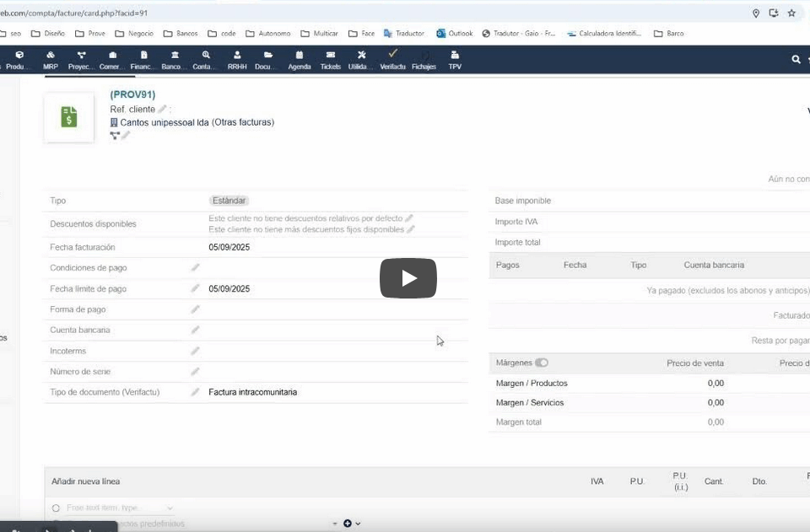Click the search magnifier in top bar
The image size is (810, 532).
796,60
